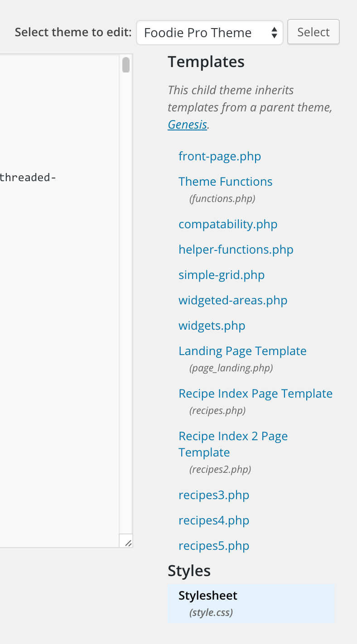
Task: Open Landing Page Template
Action: point(242,351)
